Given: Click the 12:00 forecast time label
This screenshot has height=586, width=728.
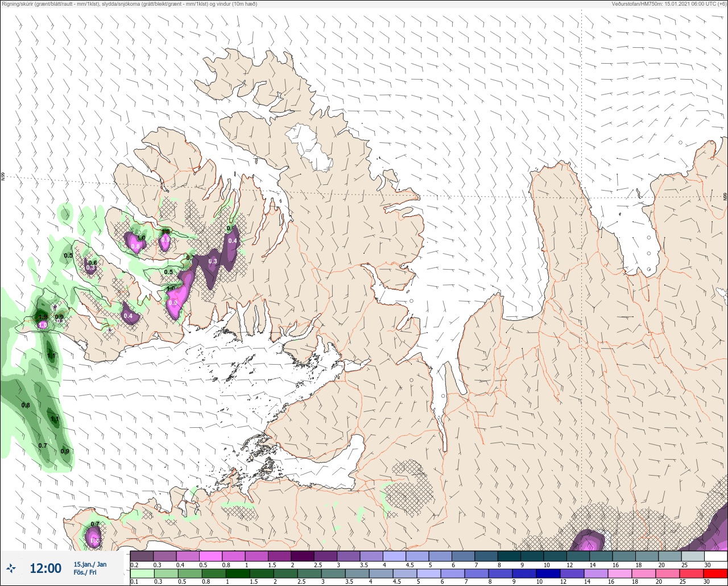Looking at the screenshot, I should (x=45, y=568).
